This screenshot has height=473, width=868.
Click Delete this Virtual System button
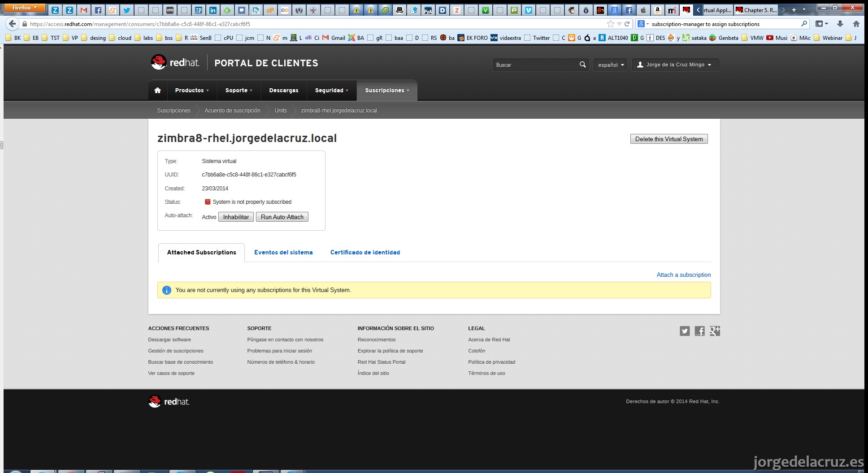(x=669, y=139)
